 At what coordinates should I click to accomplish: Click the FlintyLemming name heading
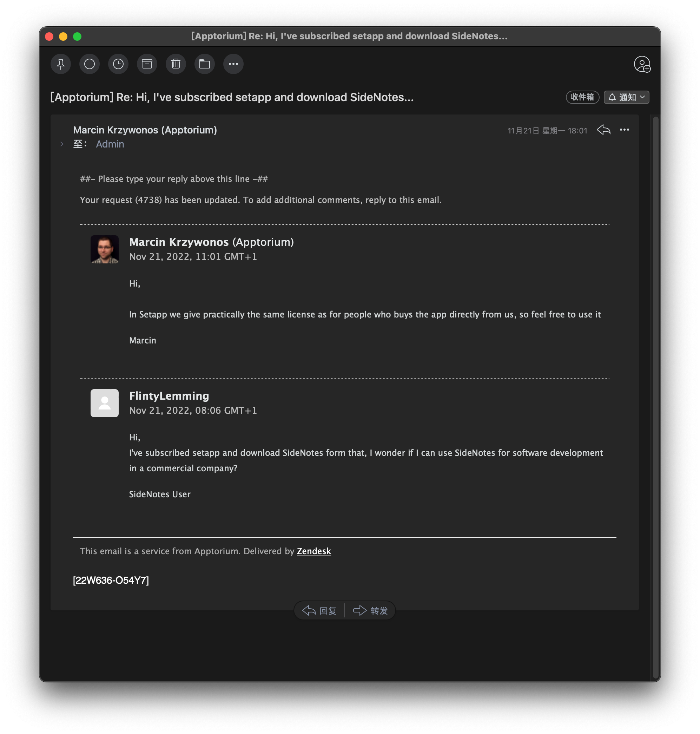point(169,396)
